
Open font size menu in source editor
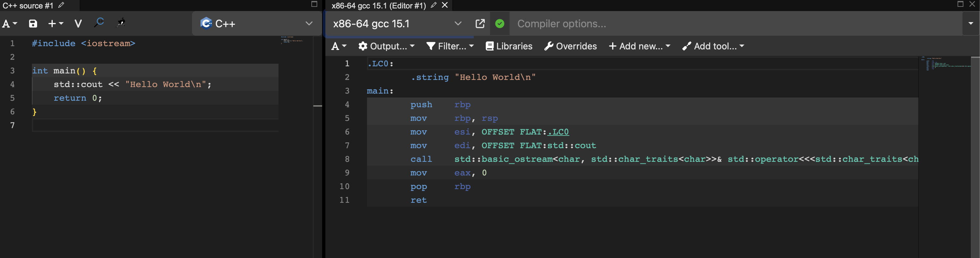9,24
